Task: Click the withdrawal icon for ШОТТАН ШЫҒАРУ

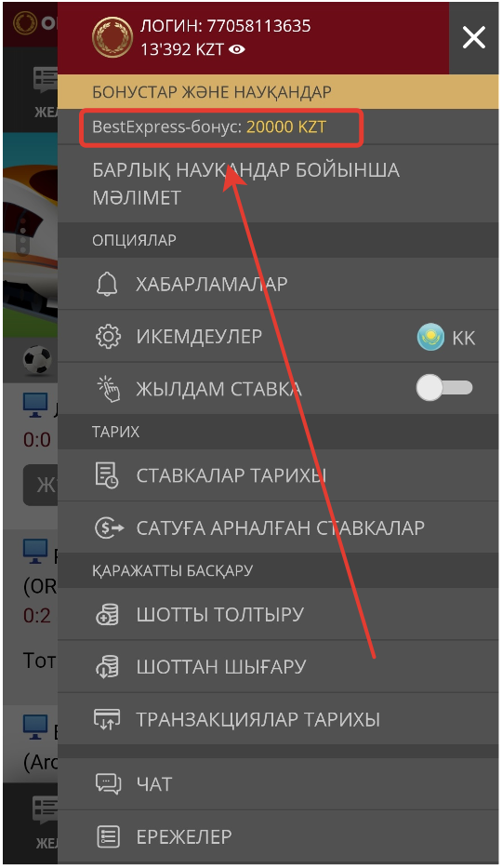Action: point(107,666)
